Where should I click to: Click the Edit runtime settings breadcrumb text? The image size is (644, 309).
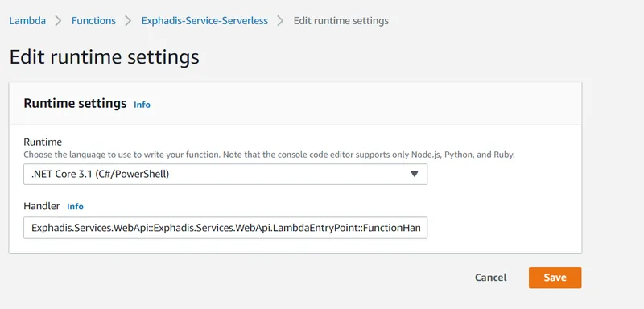pos(341,20)
